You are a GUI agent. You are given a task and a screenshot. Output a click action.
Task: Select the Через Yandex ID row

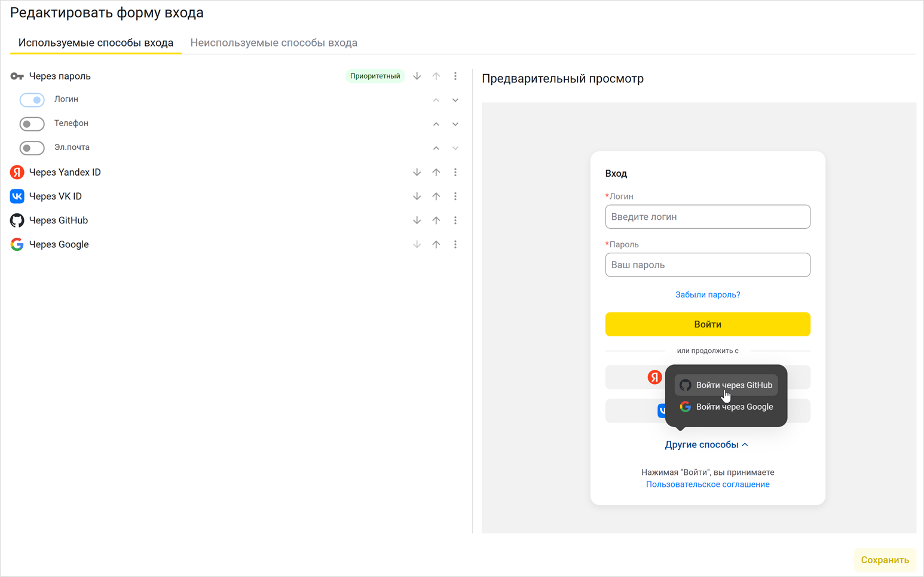tap(235, 172)
